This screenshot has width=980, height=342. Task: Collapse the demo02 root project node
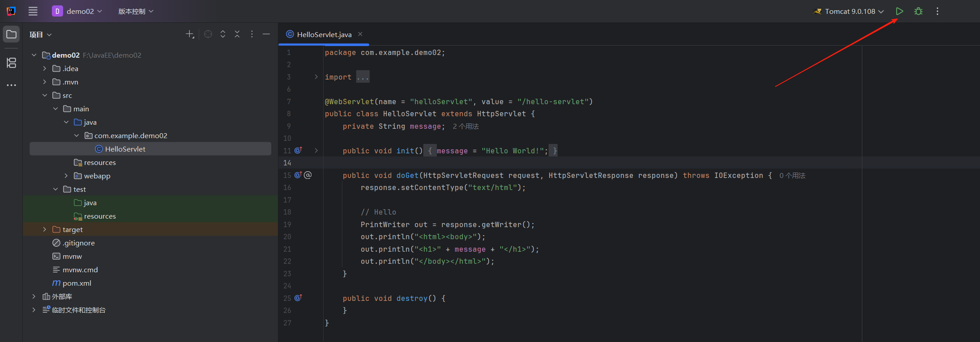tap(34, 55)
